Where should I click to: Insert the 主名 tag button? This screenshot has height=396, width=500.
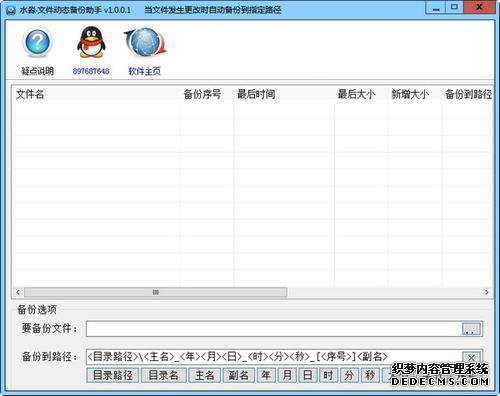point(204,375)
